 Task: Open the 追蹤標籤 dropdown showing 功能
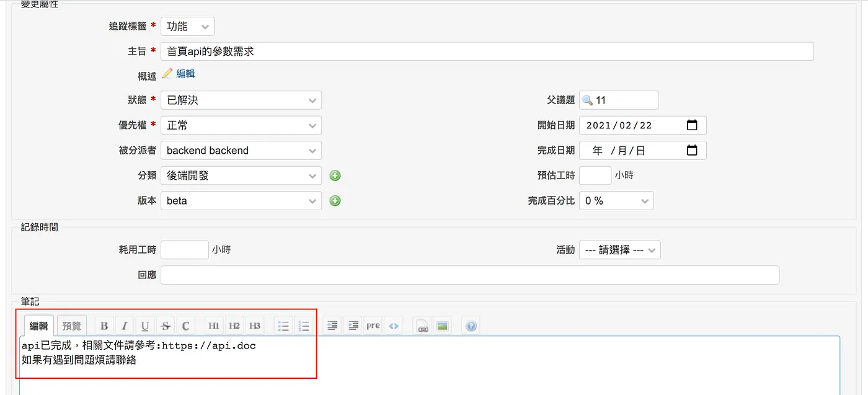point(188,26)
